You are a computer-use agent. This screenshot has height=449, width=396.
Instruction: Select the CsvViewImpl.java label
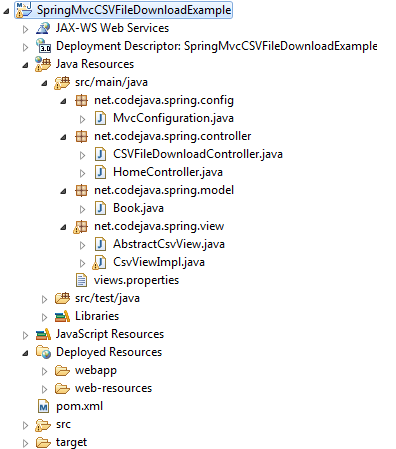(159, 262)
